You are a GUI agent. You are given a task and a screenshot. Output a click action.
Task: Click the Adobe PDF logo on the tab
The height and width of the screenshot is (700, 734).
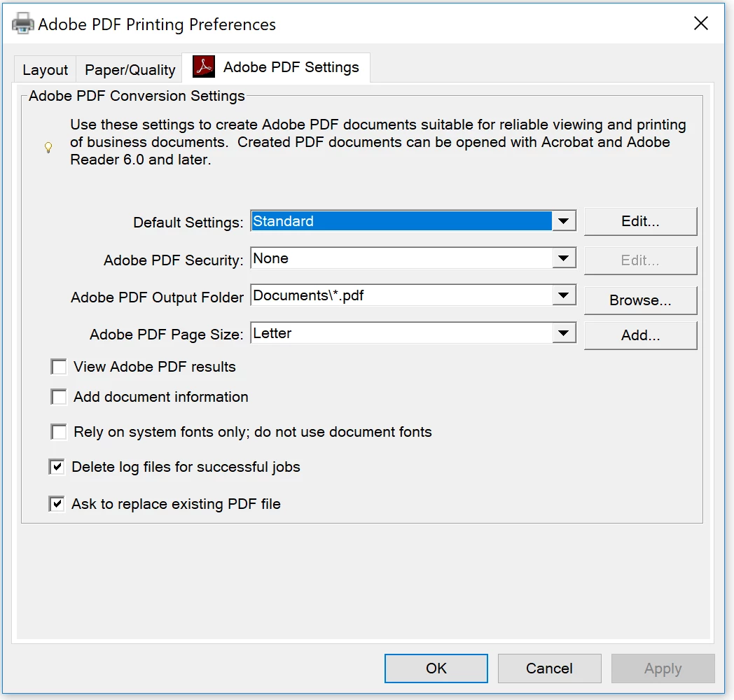pos(204,66)
